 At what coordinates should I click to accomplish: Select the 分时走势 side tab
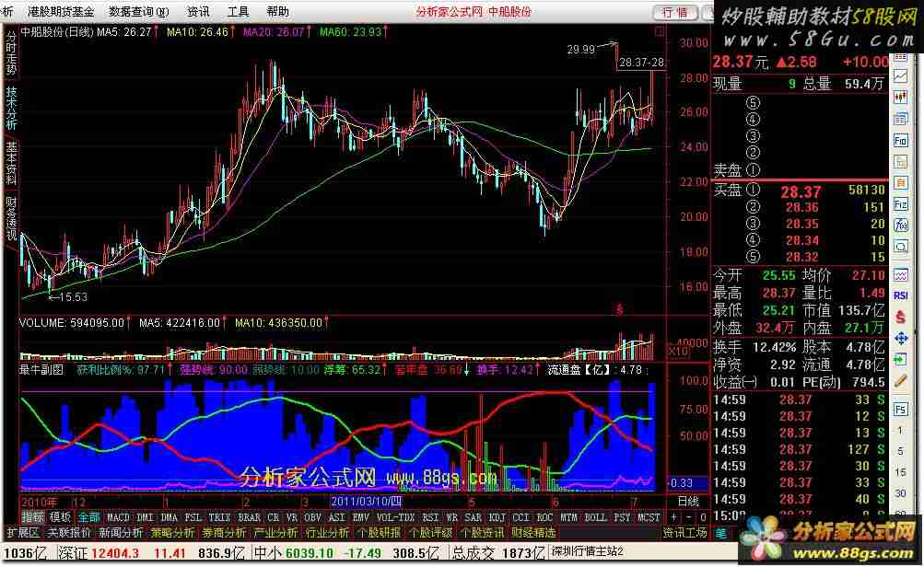11,53
